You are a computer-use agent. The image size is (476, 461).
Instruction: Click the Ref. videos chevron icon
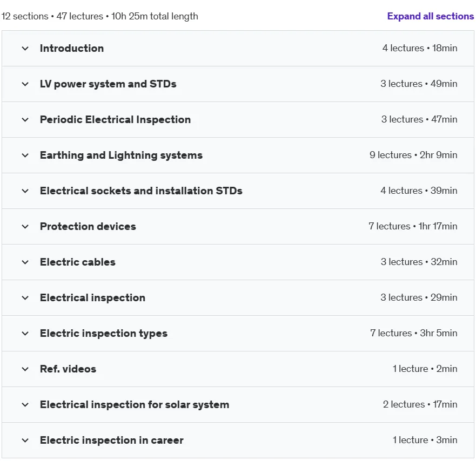tap(25, 369)
